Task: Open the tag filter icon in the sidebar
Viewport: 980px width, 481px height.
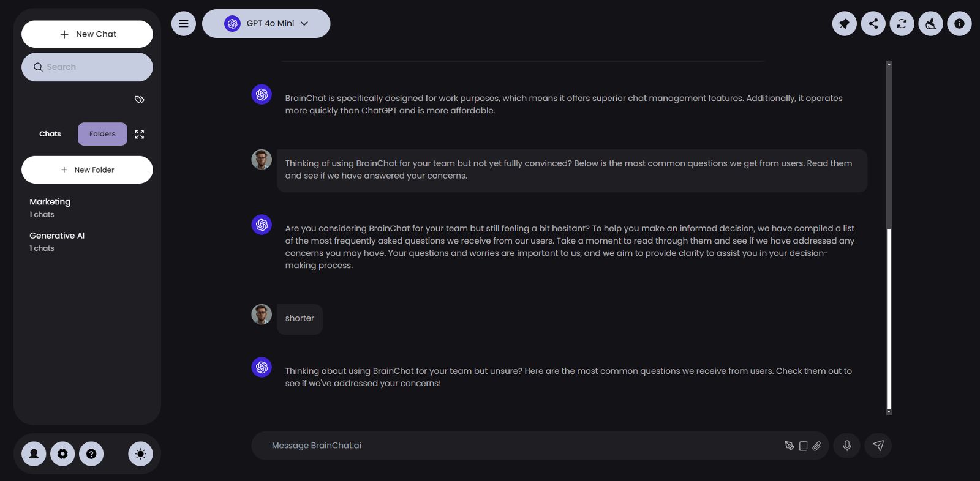Action: (x=139, y=99)
